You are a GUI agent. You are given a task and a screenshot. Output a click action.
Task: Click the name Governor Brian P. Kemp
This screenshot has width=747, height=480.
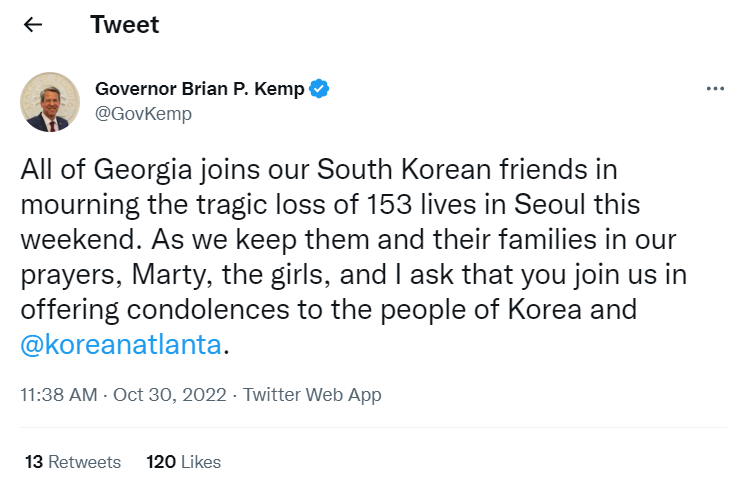(199, 89)
